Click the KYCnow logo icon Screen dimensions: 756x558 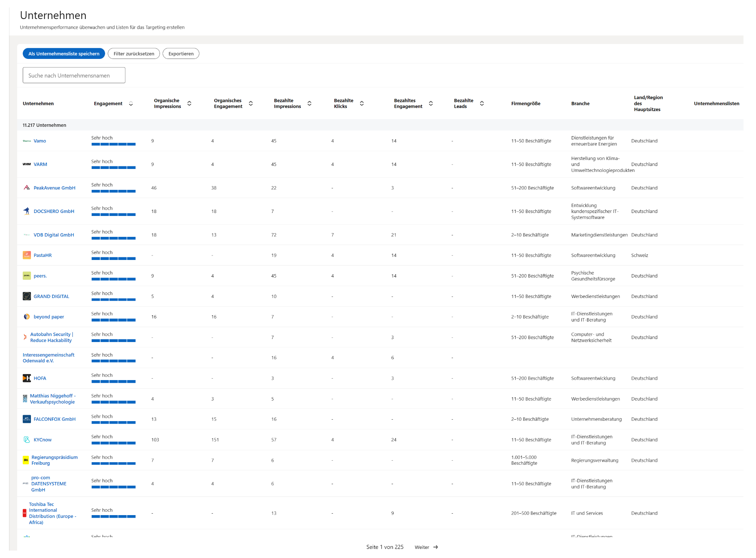(27, 440)
